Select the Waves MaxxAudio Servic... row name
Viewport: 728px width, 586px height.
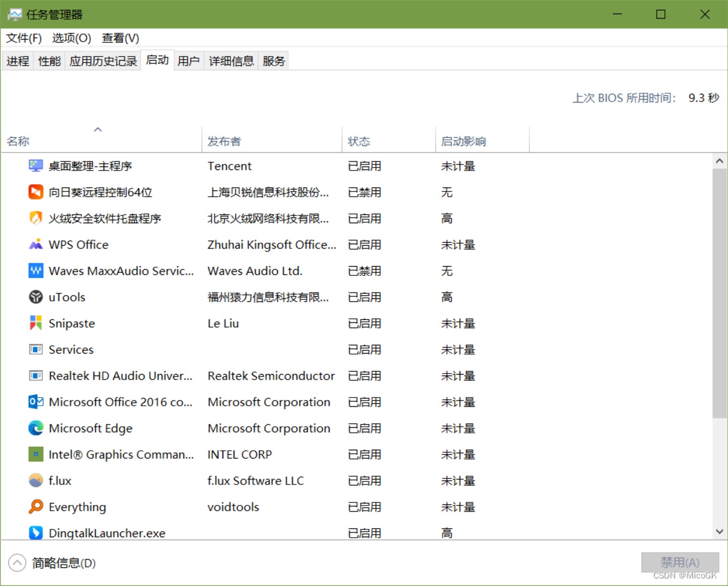point(121,271)
